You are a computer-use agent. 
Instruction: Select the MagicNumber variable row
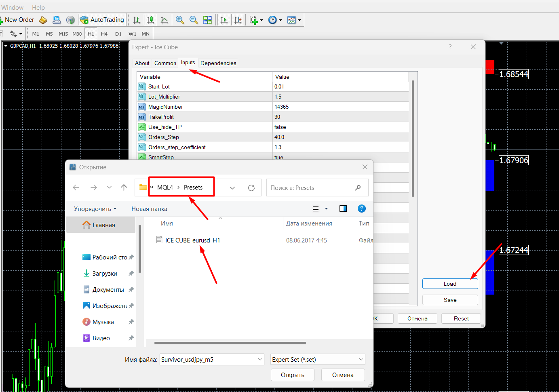click(x=273, y=107)
